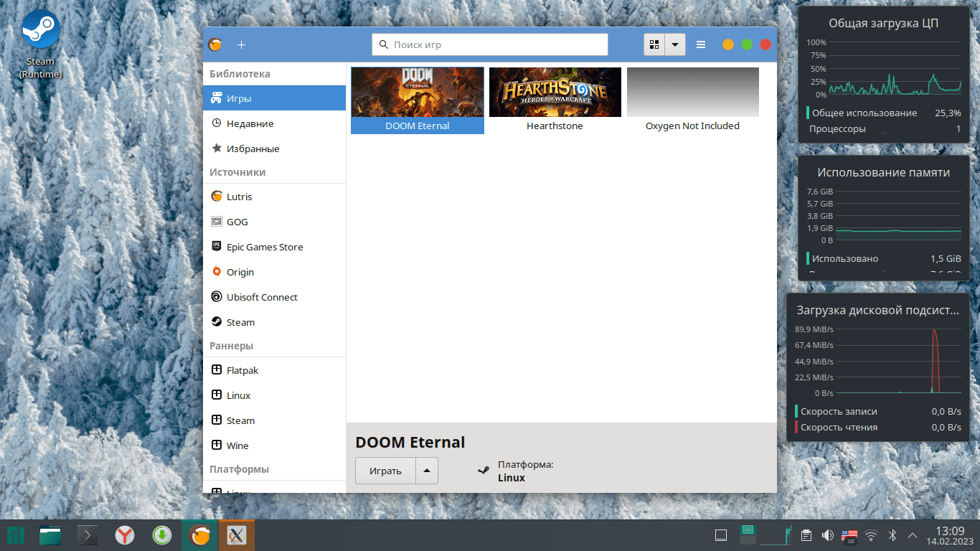The width and height of the screenshot is (980, 551).
Task: Select the Wine runner
Action: click(x=274, y=446)
